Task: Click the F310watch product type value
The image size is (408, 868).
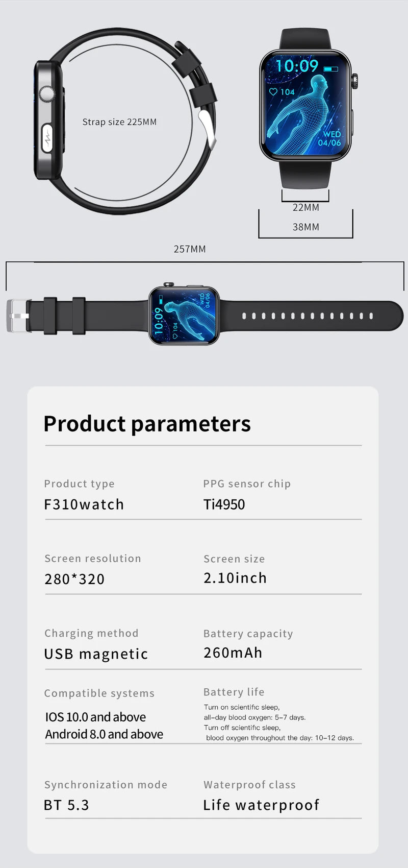Action: click(x=84, y=504)
